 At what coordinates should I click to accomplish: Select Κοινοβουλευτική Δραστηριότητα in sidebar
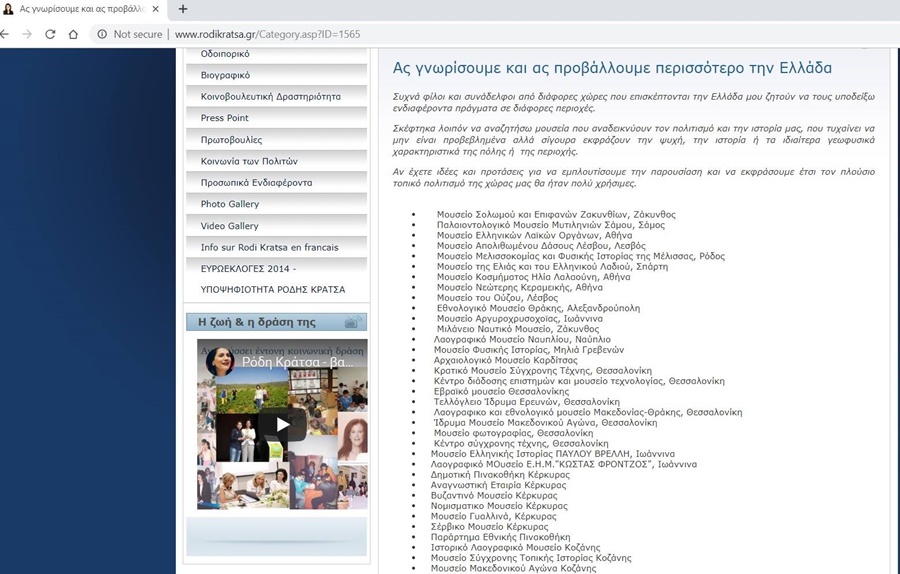270,97
